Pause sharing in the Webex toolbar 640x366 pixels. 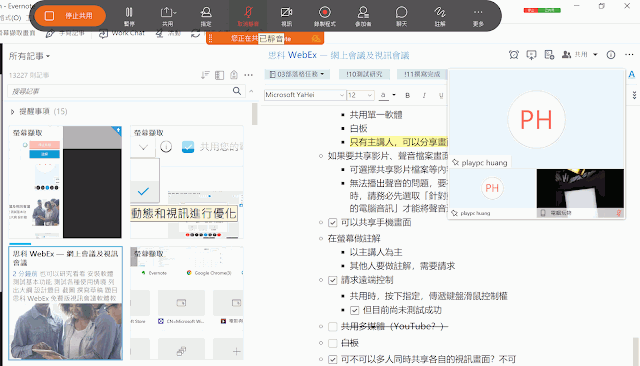pyautogui.click(x=129, y=16)
